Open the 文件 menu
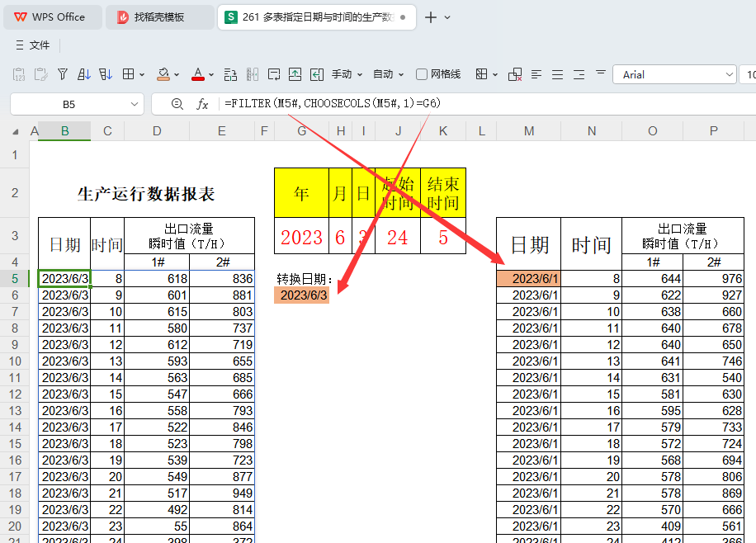This screenshot has width=756, height=543. pos(33,45)
